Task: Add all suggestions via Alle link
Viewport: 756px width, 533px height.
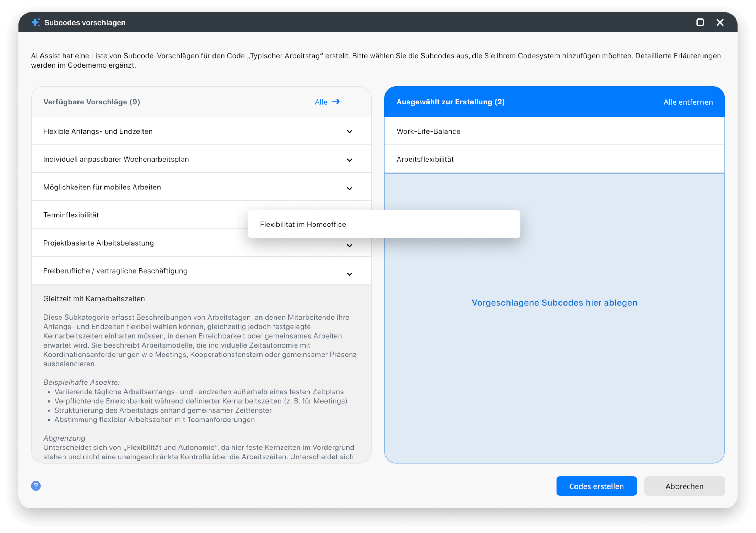Action: coord(321,102)
